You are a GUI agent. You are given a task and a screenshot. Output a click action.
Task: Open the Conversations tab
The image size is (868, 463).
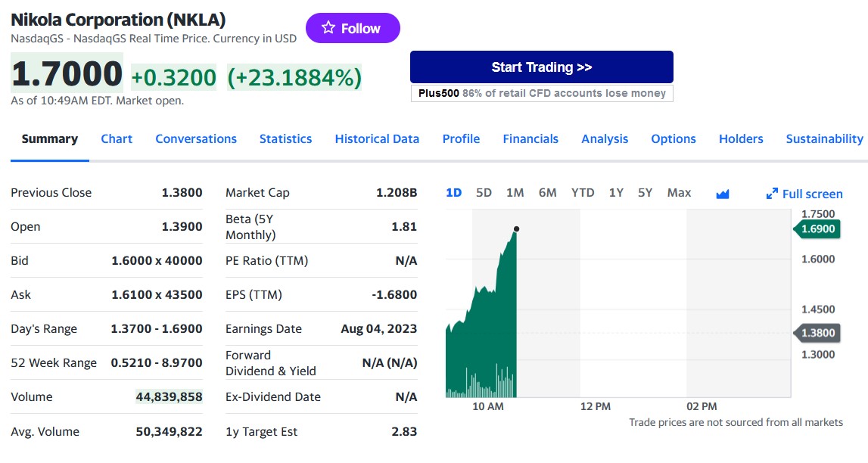click(196, 139)
